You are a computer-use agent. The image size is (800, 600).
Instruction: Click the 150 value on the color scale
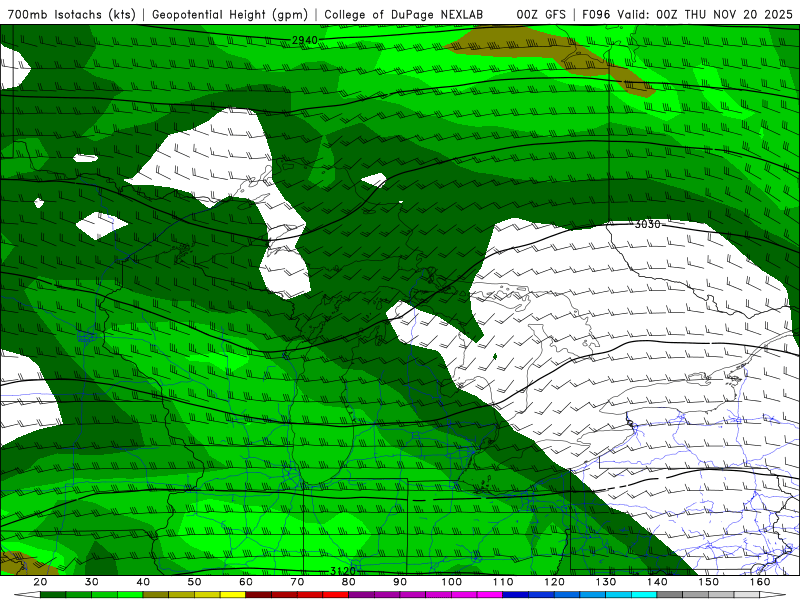(708, 582)
